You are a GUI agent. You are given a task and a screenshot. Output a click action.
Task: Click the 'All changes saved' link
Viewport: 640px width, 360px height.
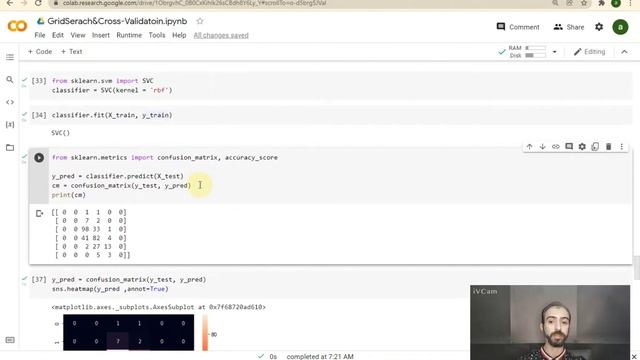[x=221, y=35]
